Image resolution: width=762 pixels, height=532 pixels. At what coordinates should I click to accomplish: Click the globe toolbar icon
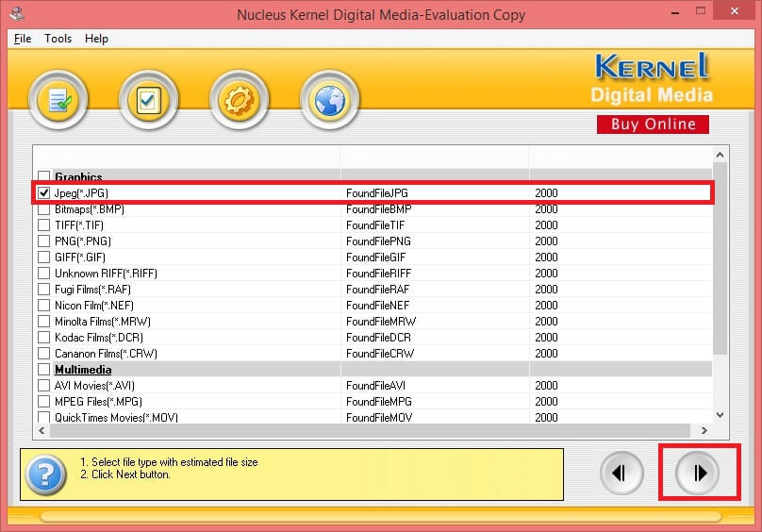click(x=329, y=100)
